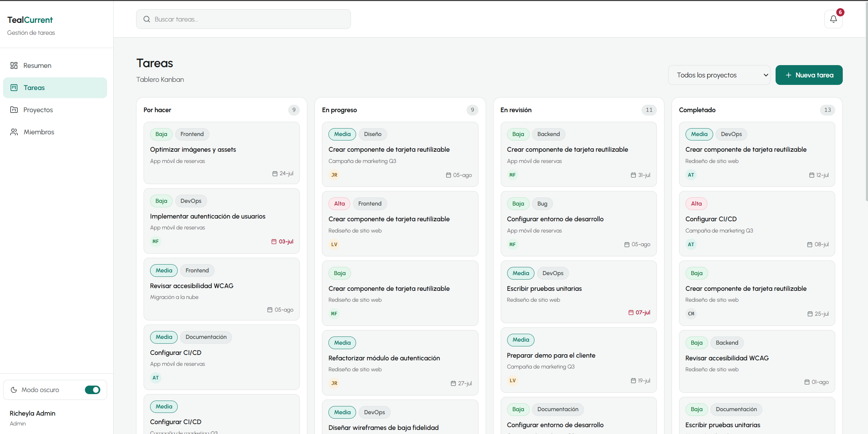
Task: Click the Resumen dashboard icon
Action: click(x=14, y=65)
